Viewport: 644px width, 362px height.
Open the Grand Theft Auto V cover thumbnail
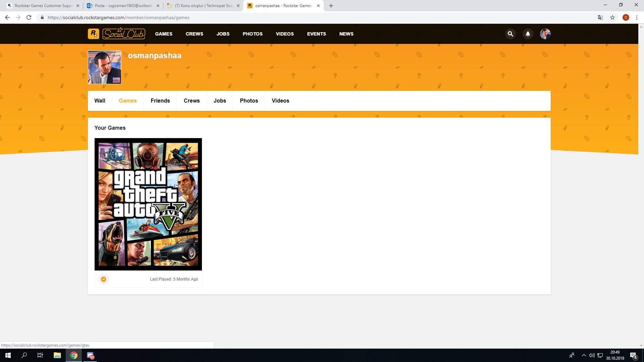[x=148, y=204]
